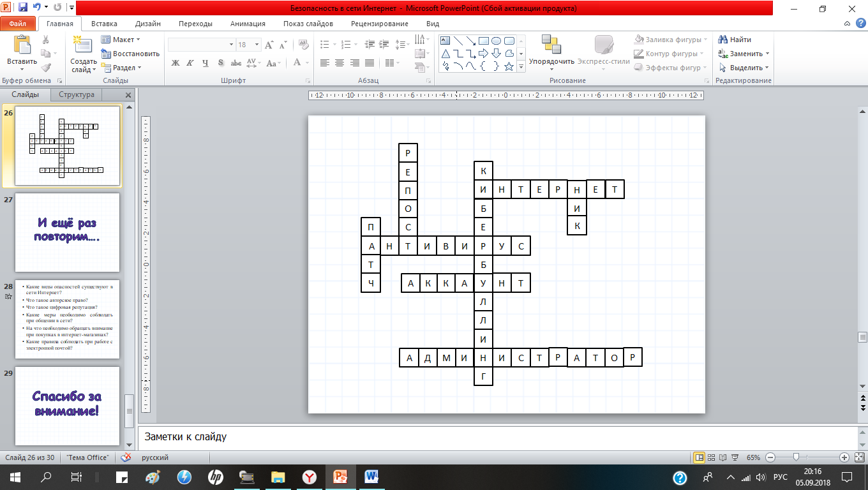
Task: Click the Найти find button
Action: (x=735, y=40)
